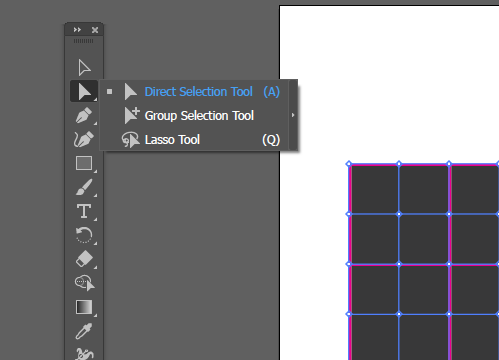The image size is (499, 360).
Task: Select the Eyedropper tool
Action: tap(84, 331)
